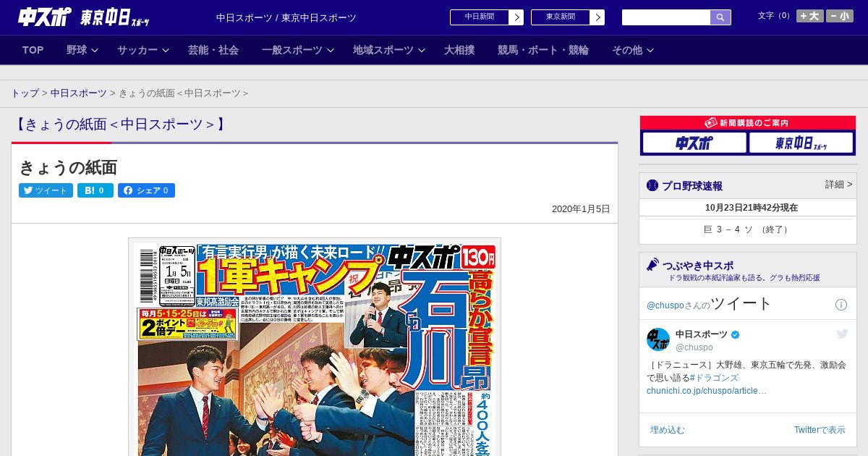
Task: Increase text size with ＋大 button
Action: (810, 16)
